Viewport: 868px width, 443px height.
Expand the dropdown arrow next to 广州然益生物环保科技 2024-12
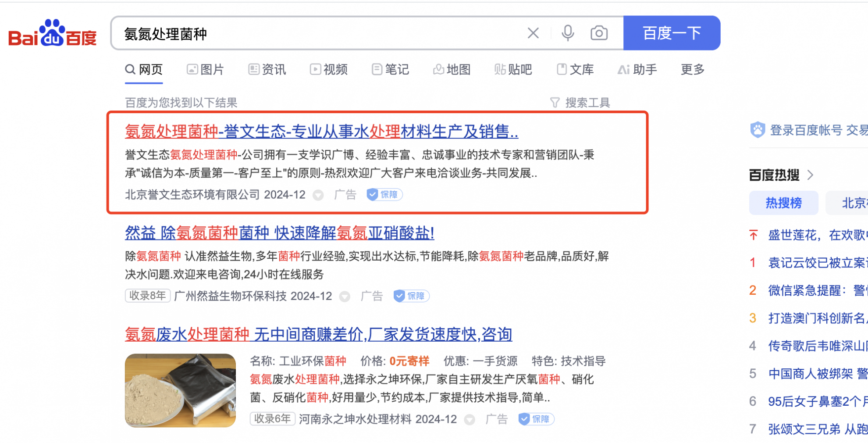click(x=345, y=297)
